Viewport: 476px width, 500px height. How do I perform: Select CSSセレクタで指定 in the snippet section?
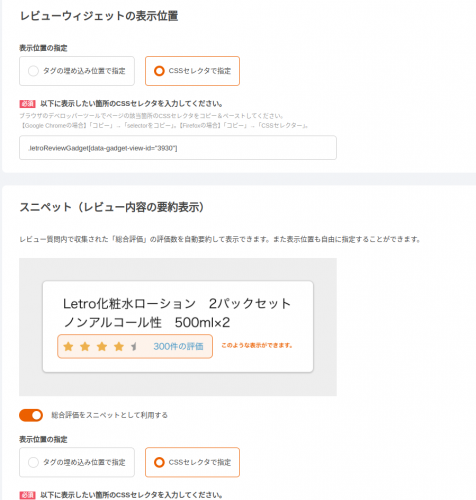(192, 462)
